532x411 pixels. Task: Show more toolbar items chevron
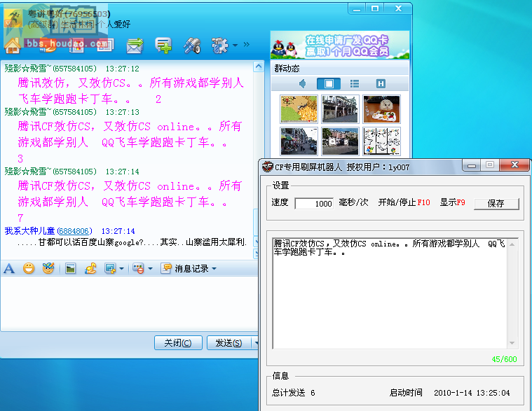pyautogui.click(x=246, y=44)
